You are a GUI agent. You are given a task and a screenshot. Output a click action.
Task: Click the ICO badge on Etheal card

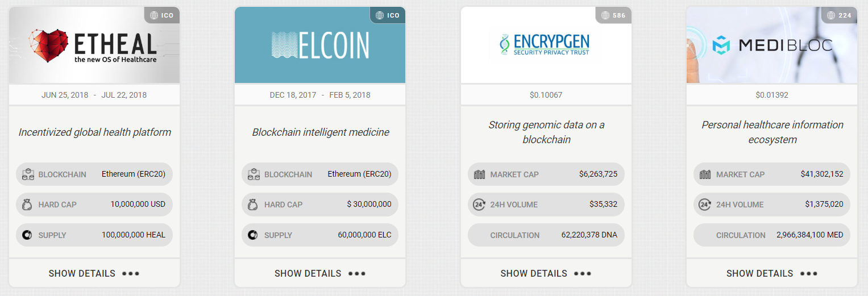click(x=162, y=15)
